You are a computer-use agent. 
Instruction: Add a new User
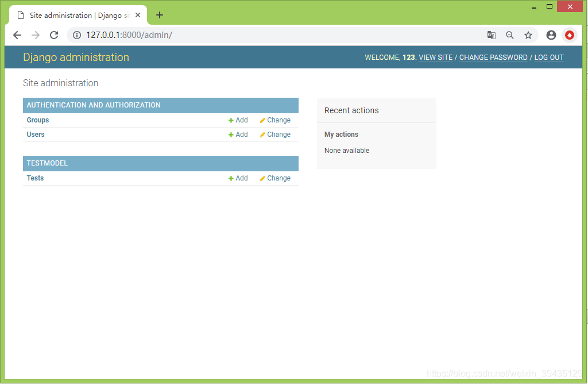pos(238,135)
